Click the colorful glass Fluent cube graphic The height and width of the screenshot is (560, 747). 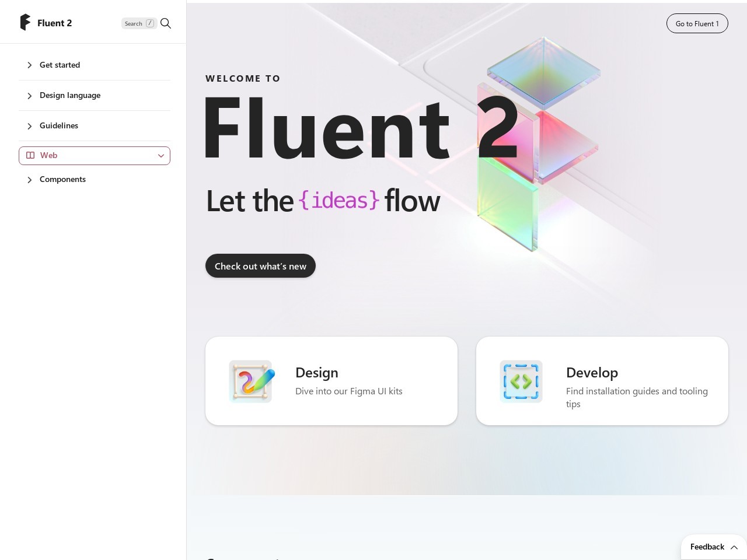[x=537, y=144]
